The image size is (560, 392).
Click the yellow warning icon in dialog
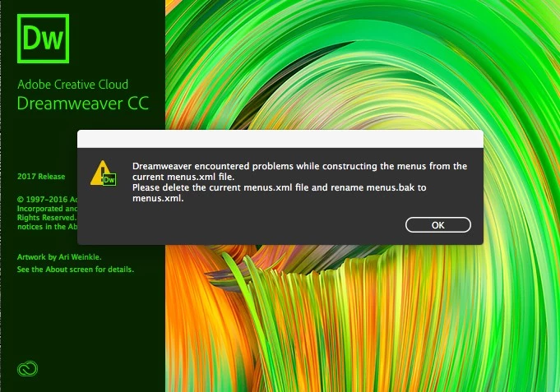[103, 173]
